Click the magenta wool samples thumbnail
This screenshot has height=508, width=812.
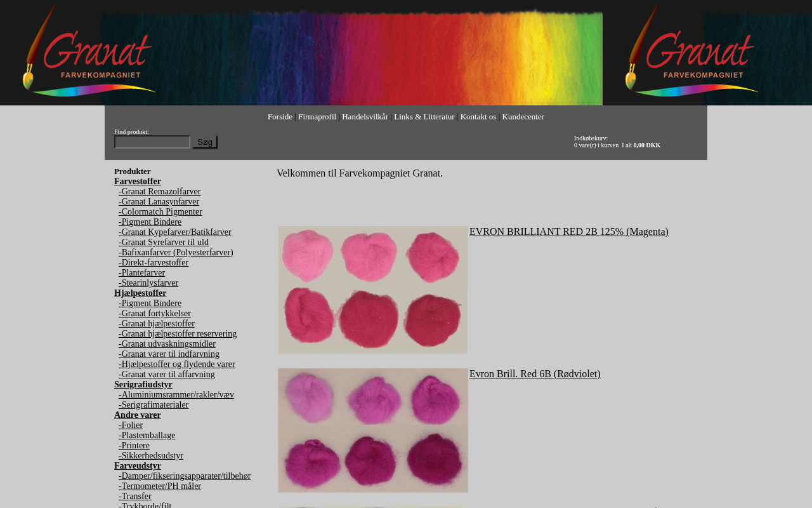[x=373, y=290]
